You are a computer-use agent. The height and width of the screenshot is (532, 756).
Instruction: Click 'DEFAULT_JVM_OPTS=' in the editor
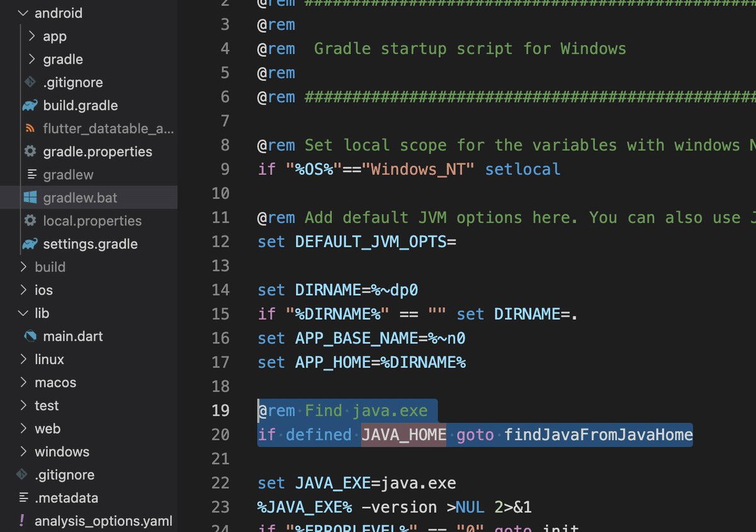pyautogui.click(x=375, y=241)
